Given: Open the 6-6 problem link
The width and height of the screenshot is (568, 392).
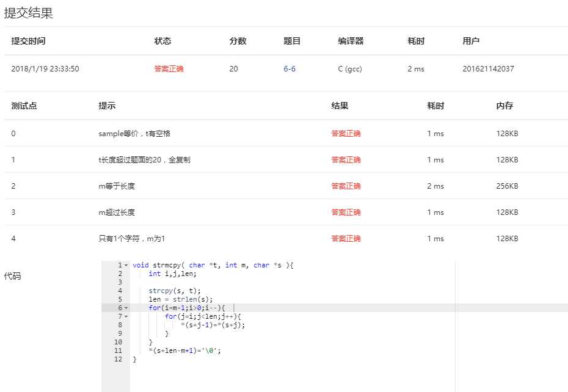Looking at the screenshot, I should pos(289,69).
